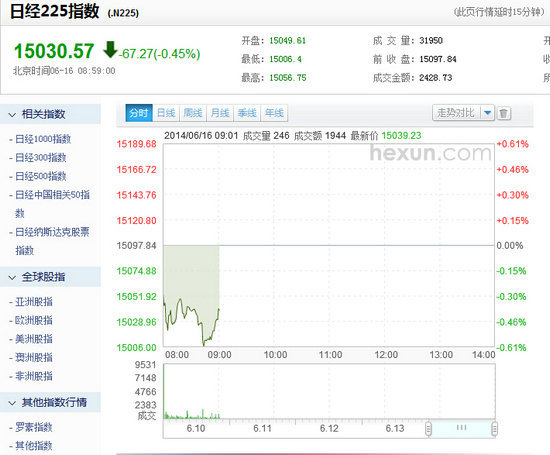Open the 日经1000指数 link
This screenshot has width=550, height=455.
(43, 139)
